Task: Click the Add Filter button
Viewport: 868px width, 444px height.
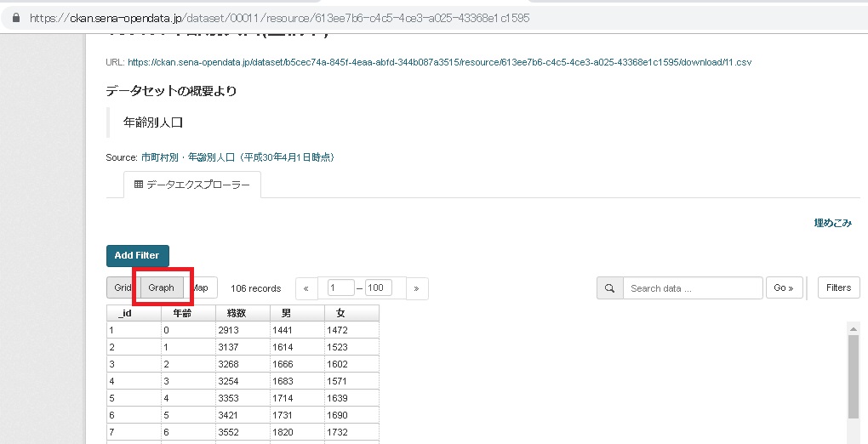Action: pos(138,255)
